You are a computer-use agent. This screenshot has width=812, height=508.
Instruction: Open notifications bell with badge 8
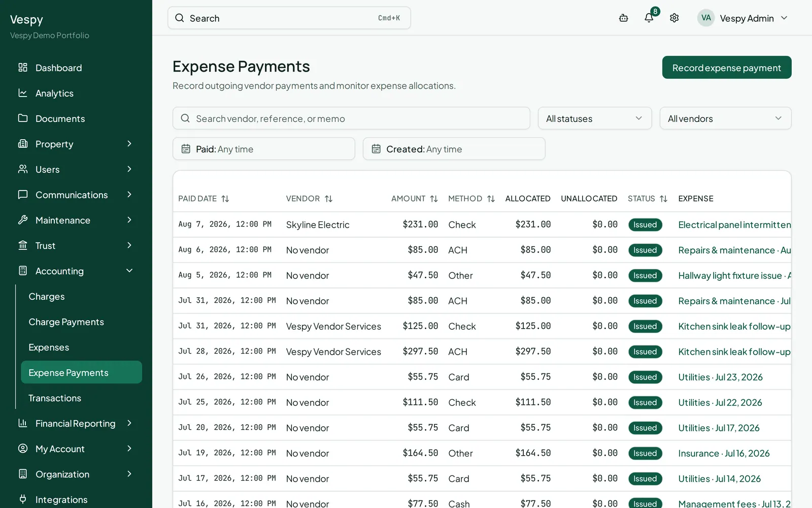pos(649,18)
